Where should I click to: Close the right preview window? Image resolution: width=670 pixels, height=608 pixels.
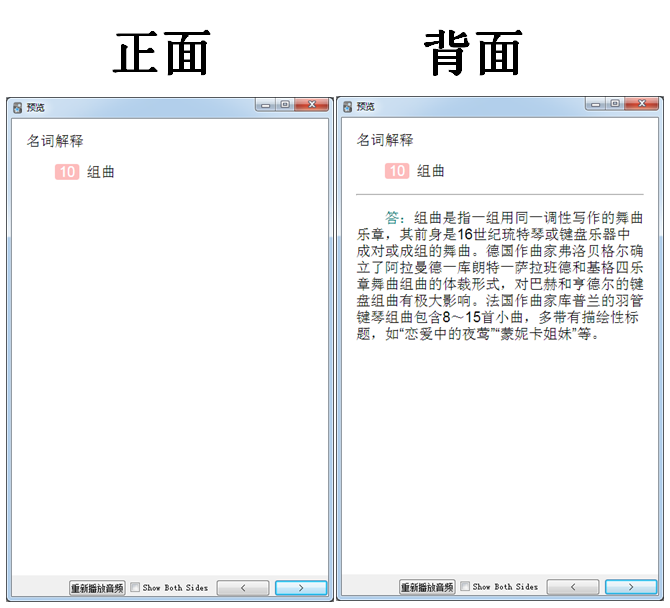[x=641, y=104]
